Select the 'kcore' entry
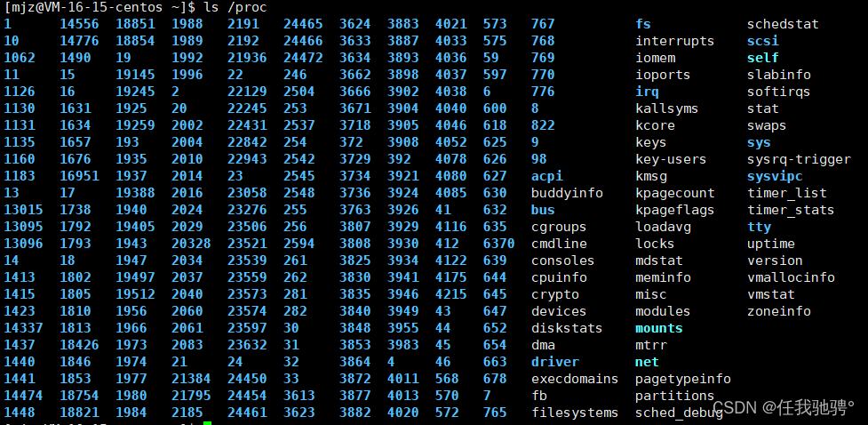The image size is (868, 425). click(656, 125)
